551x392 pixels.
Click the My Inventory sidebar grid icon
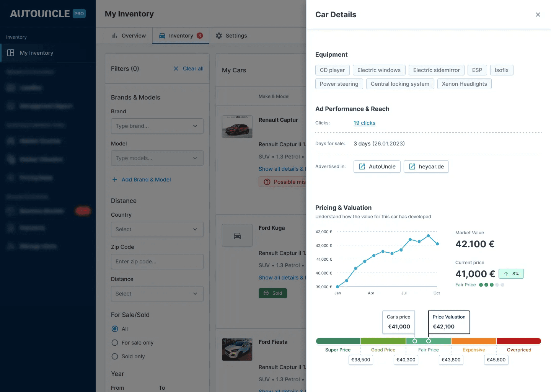(11, 53)
